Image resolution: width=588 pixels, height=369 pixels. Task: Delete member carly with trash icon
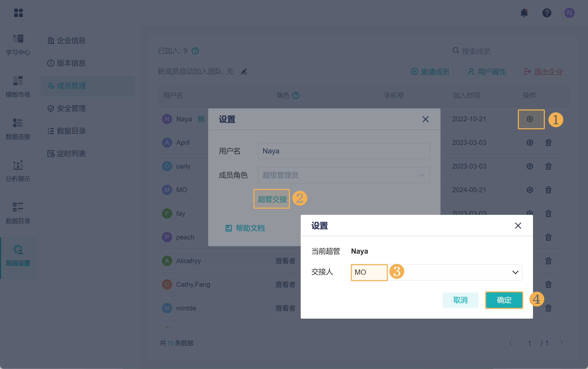548,166
